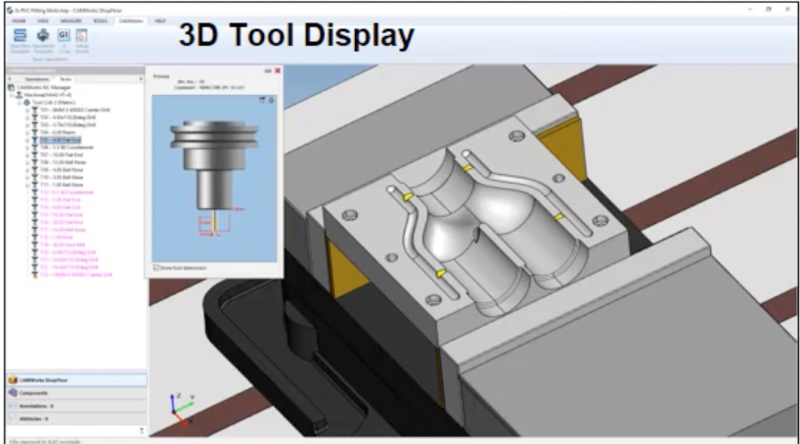Open the G-Code viewer icon
This screenshot has width=800, height=444.
click(64, 35)
